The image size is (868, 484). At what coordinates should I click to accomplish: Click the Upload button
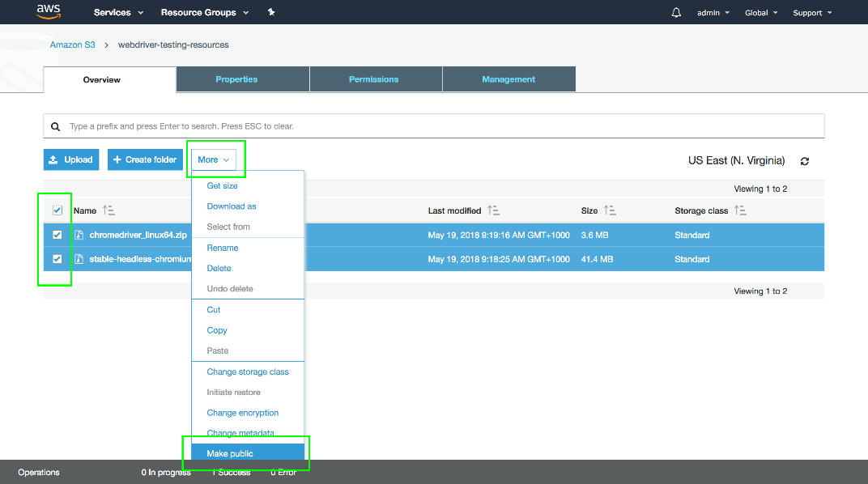(x=71, y=159)
